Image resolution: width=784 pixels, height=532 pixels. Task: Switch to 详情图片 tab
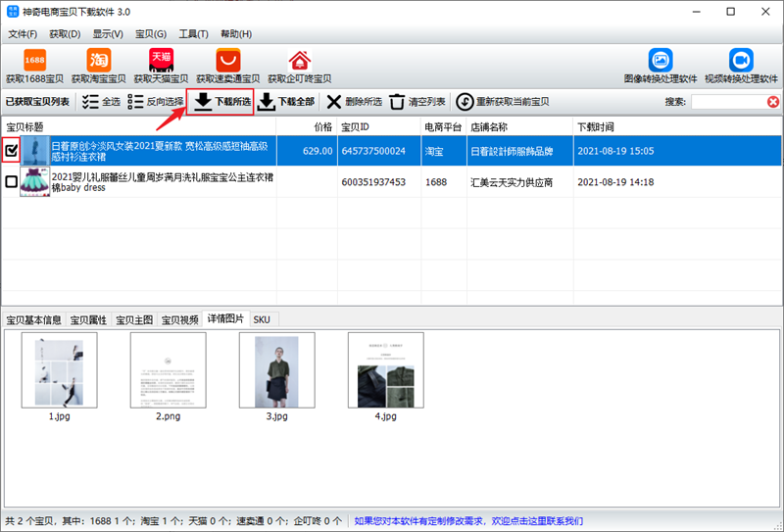pyautogui.click(x=225, y=318)
